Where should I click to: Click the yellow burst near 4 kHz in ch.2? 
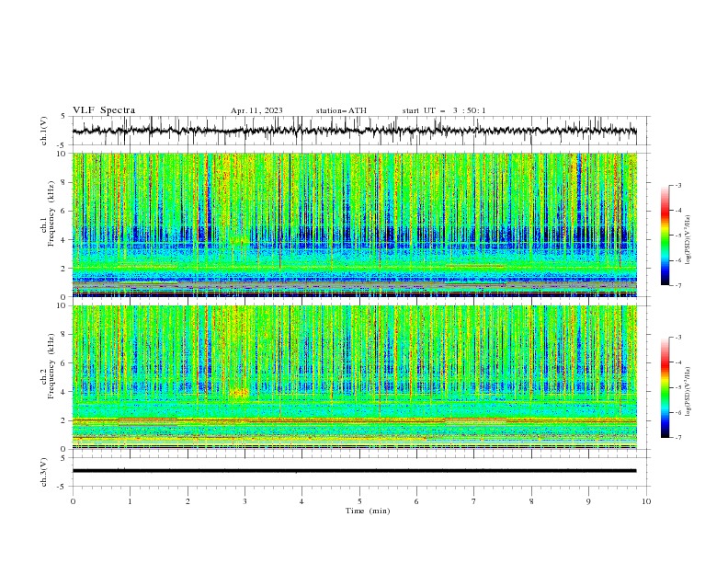point(239,393)
